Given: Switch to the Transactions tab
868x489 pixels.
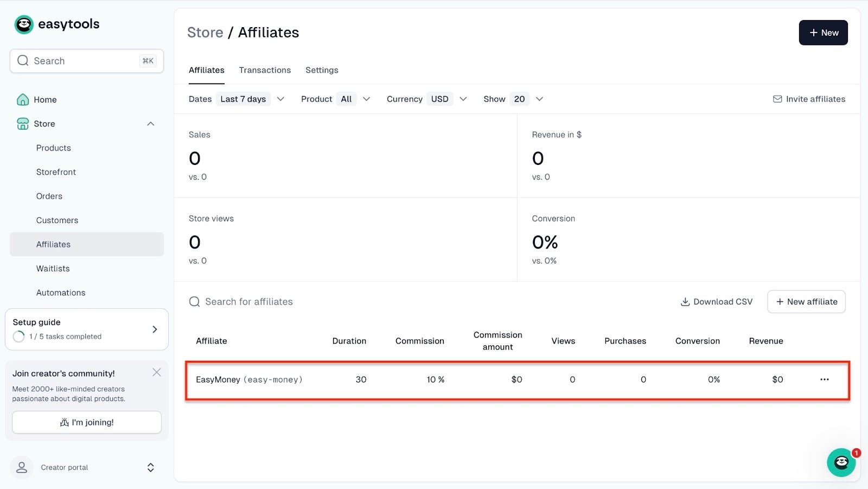Looking at the screenshot, I should coord(265,70).
